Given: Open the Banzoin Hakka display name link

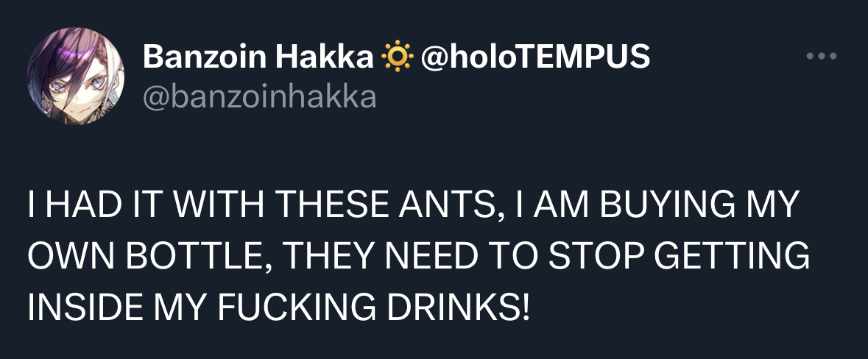Looking at the screenshot, I should [x=258, y=57].
